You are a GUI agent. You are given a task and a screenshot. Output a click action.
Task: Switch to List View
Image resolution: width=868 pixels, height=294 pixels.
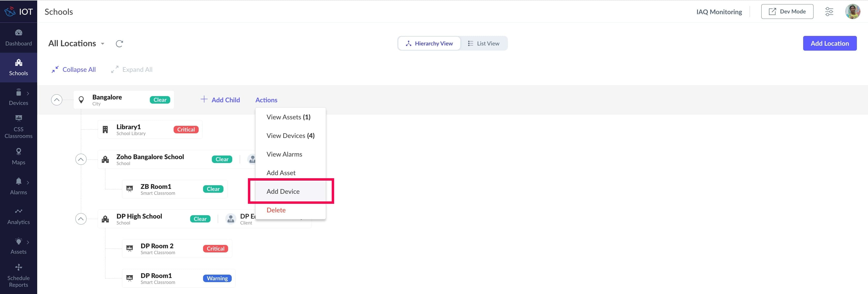click(484, 43)
